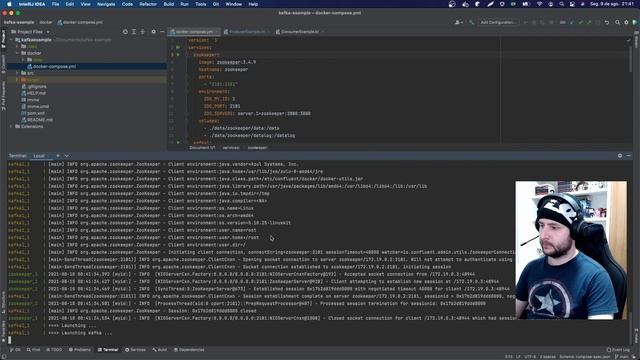Open the Navigate menu
This screenshot has height=360, width=640.
click(x=106, y=4)
